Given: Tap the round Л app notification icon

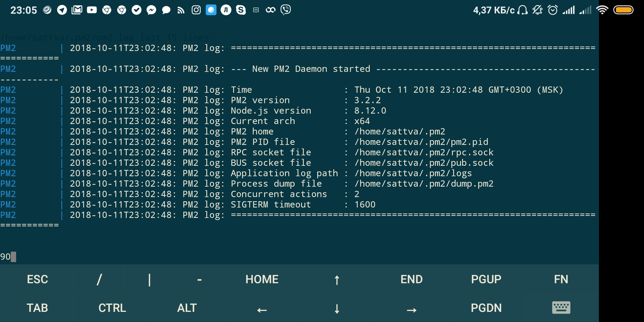Looking at the screenshot, I should (226, 10).
